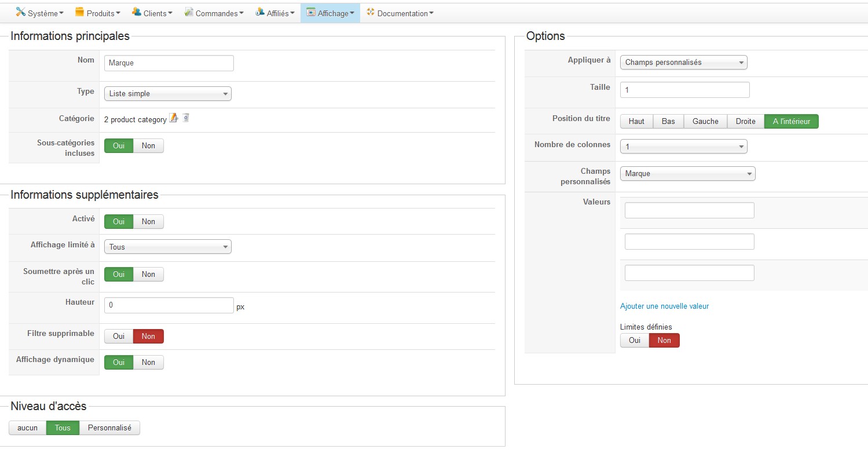Choose Gauche for Position du titre
868x453 pixels.
click(705, 121)
